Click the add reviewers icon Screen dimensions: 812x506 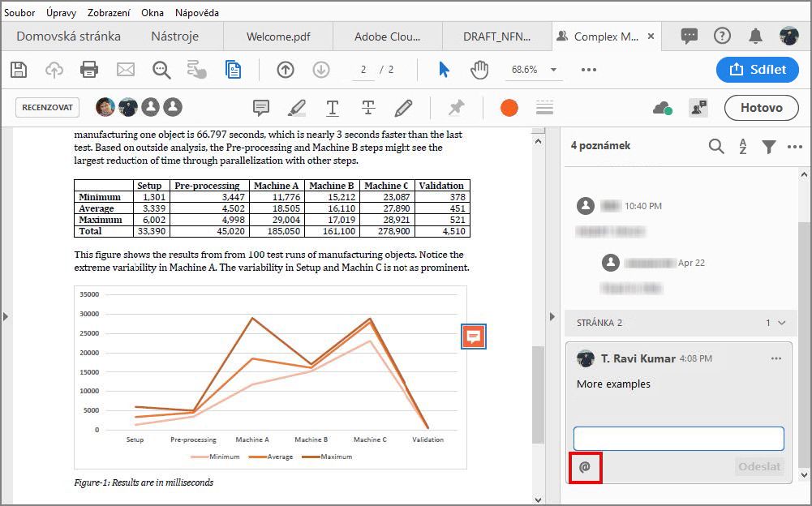tap(698, 108)
